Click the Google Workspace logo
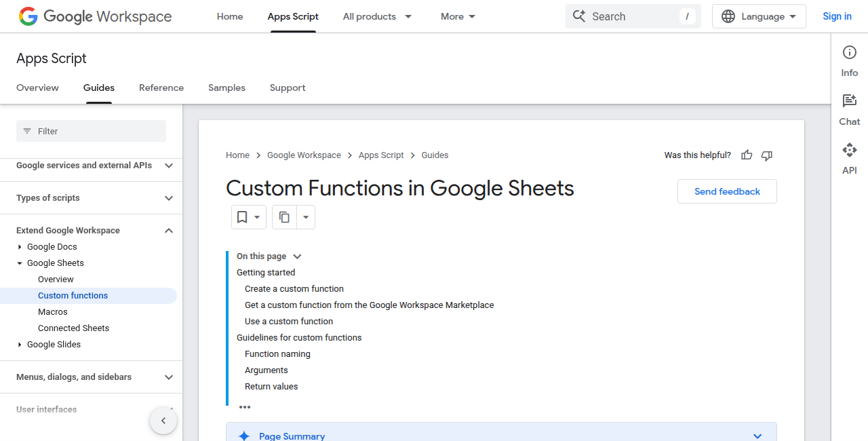Screen dimensions: 868x441 [x=95, y=16]
